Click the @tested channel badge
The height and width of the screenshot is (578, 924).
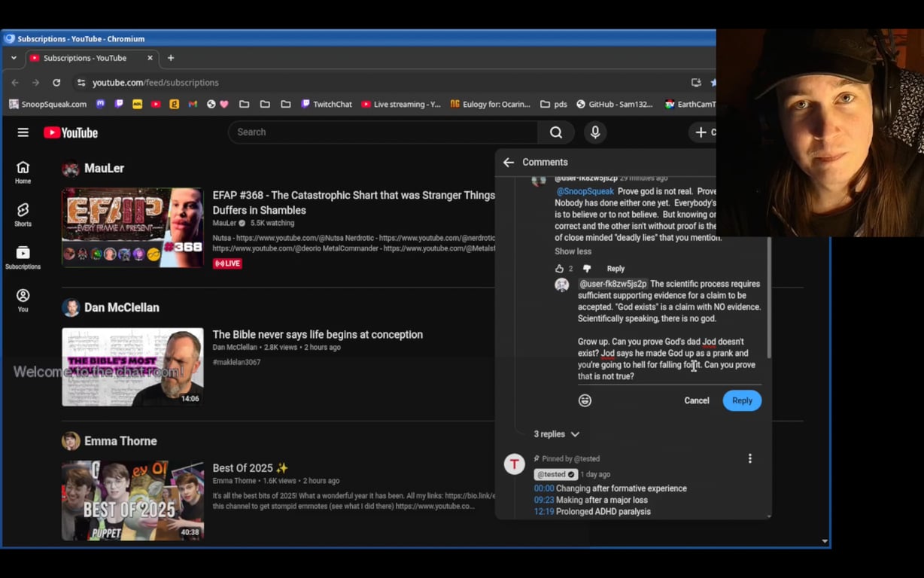click(556, 475)
